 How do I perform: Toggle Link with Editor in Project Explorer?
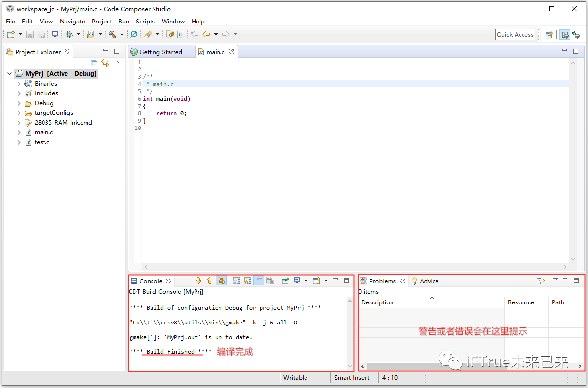point(105,63)
